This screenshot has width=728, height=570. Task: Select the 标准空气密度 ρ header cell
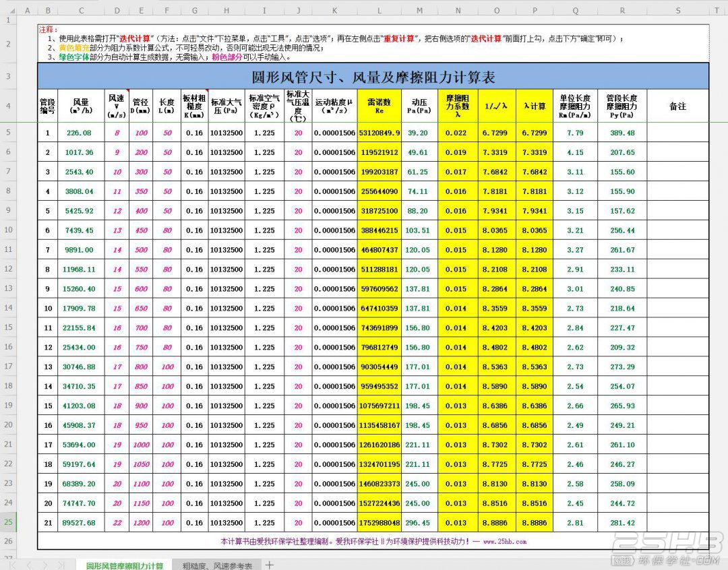(265, 106)
